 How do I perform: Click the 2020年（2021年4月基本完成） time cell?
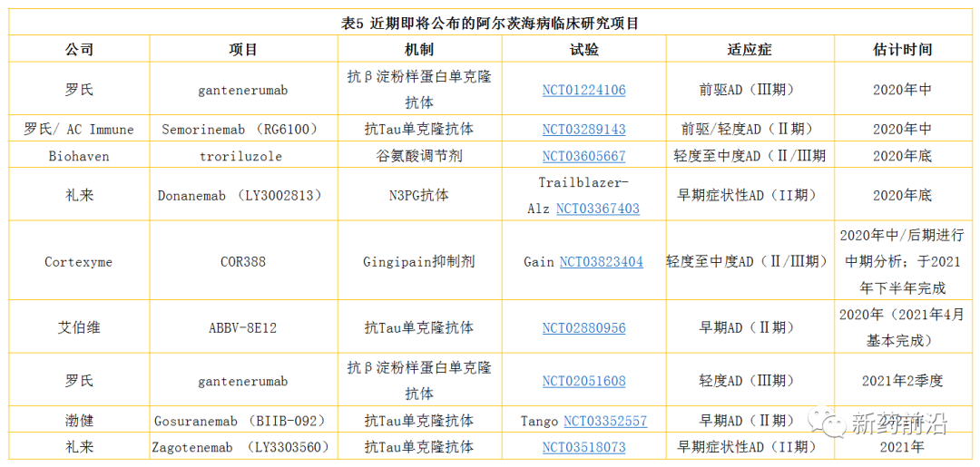902,327
